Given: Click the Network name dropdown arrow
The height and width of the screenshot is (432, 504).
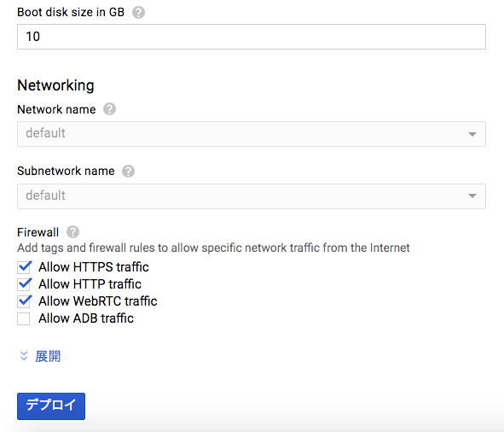Looking at the screenshot, I should [x=472, y=134].
